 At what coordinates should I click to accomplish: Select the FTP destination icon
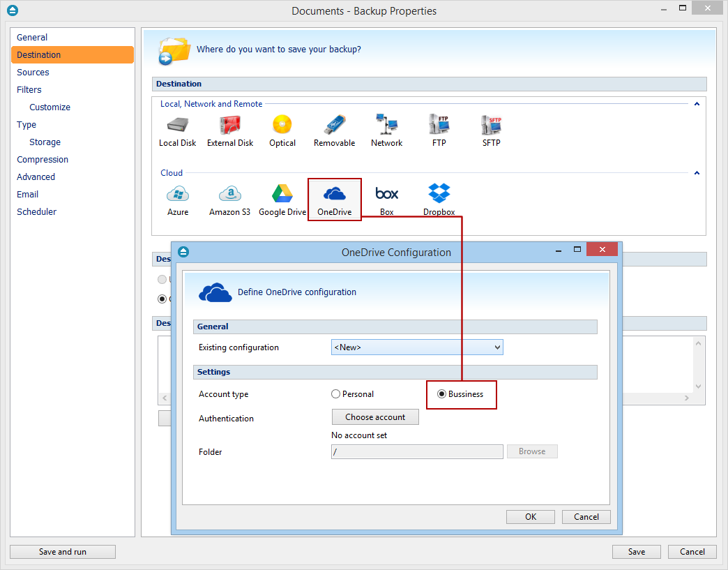click(x=439, y=131)
